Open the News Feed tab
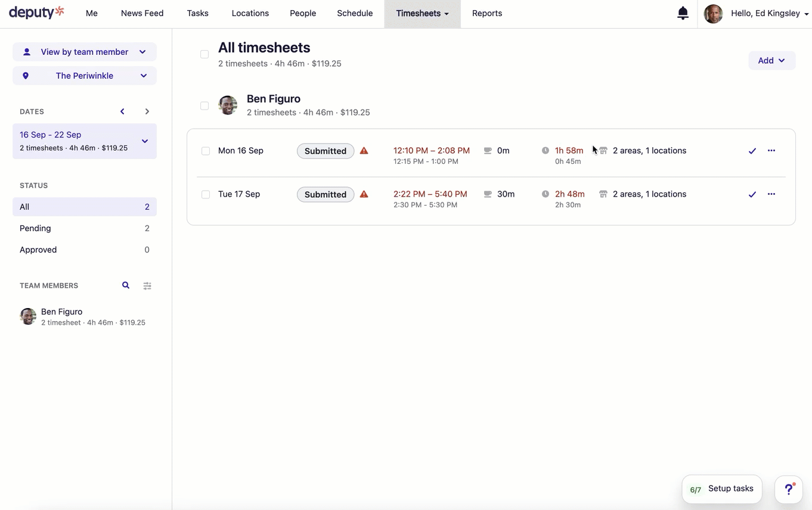The width and height of the screenshot is (812, 510). click(142, 13)
